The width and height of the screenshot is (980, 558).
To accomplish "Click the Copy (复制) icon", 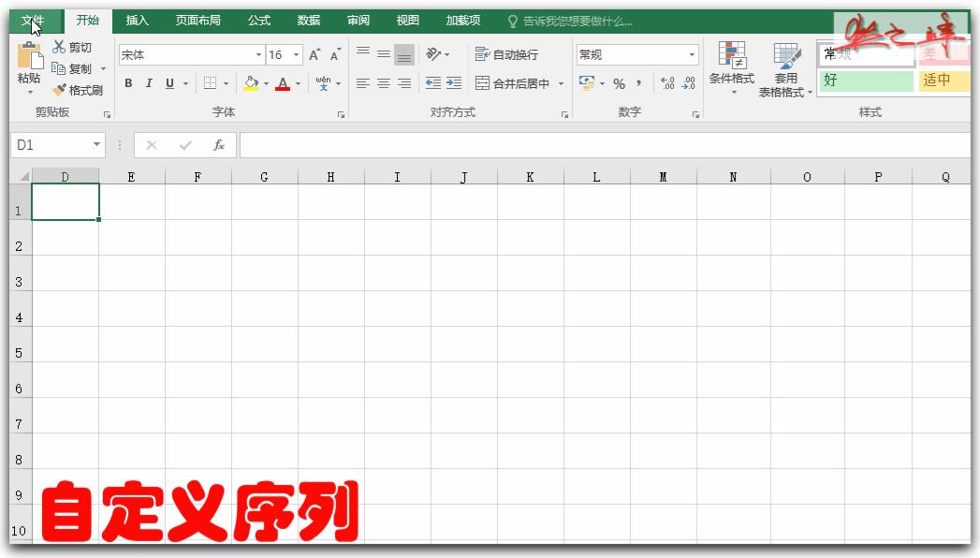I will [x=61, y=67].
